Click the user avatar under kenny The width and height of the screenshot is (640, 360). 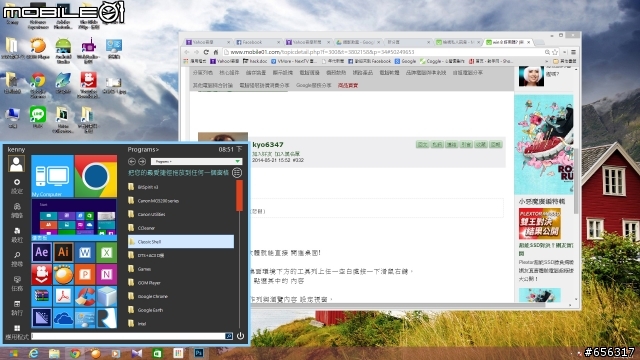point(16,164)
